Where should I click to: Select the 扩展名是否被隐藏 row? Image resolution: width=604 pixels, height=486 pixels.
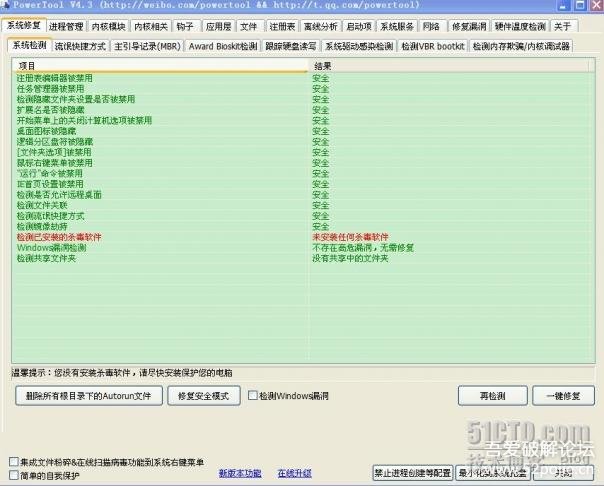304,110
